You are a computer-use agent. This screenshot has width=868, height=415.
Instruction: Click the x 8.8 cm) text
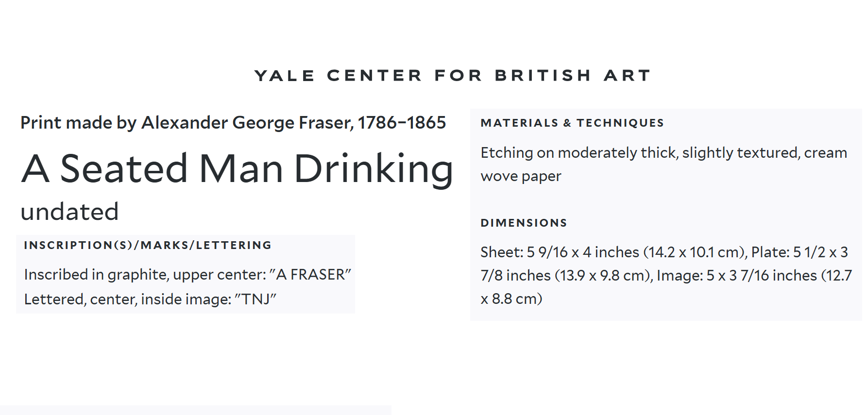(511, 299)
